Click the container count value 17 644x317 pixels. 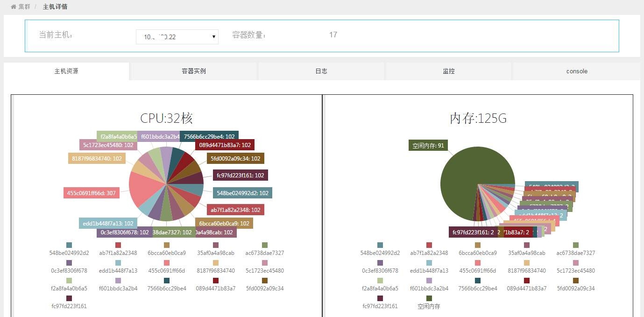[333, 35]
